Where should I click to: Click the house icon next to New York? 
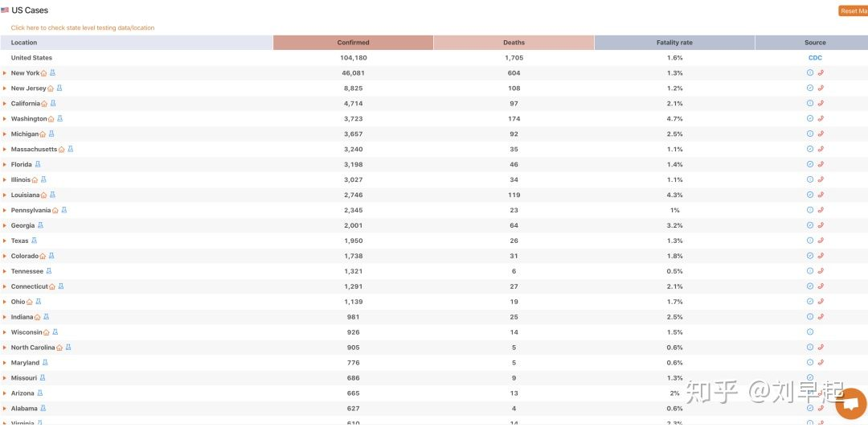point(44,73)
